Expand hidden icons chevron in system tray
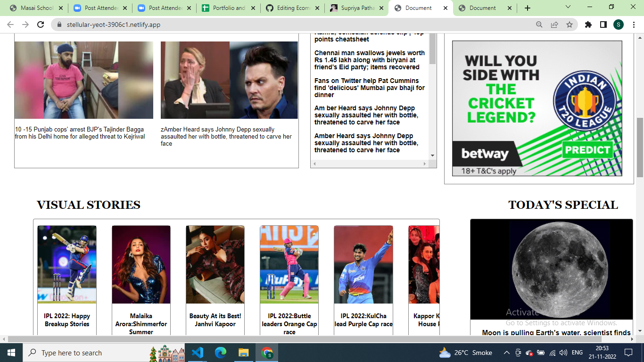The height and width of the screenshot is (362, 644). coord(507,353)
